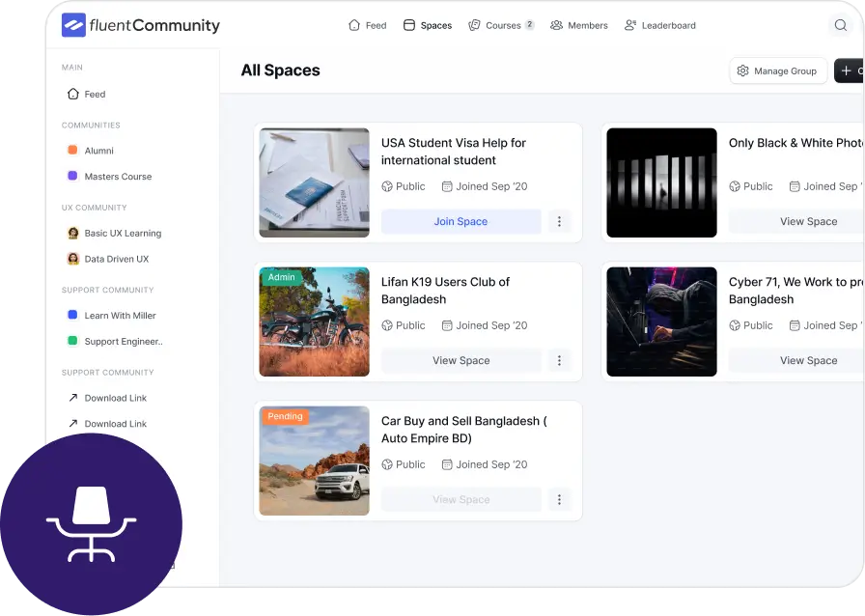This screenshot has height=616, width=865.
Task: Open the Members section
Action: [x=579, y=25]
